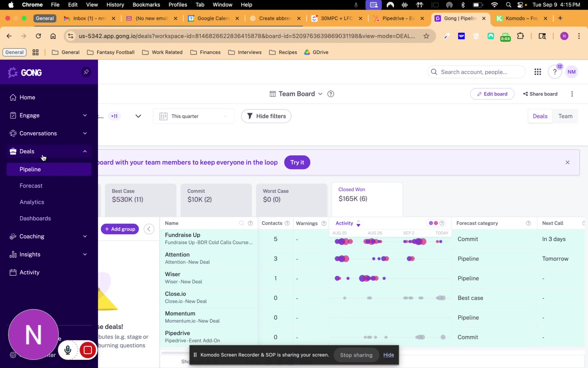Screen dimensions: 588x368
Task: Open the This quarter date range dropdown
Action: tap(194, 116)
